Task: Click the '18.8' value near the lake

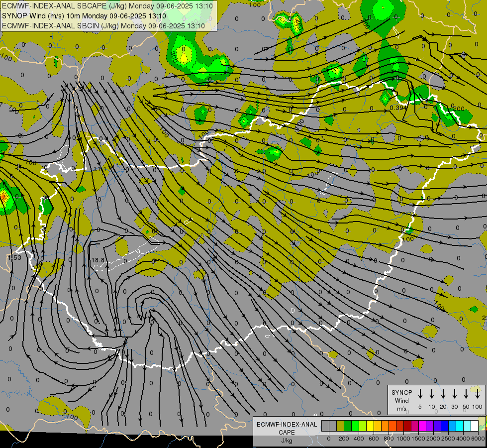Action: 98,260
